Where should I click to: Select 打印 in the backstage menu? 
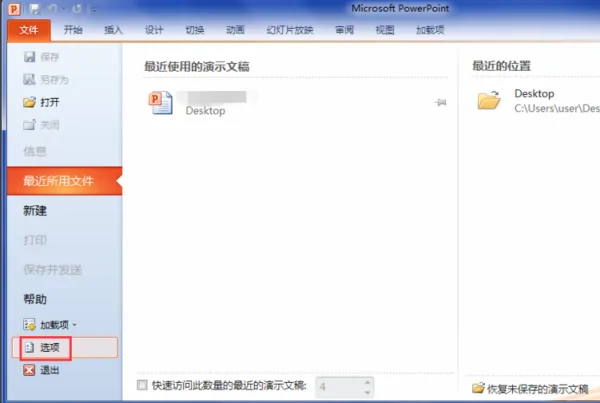coord(35,240)
